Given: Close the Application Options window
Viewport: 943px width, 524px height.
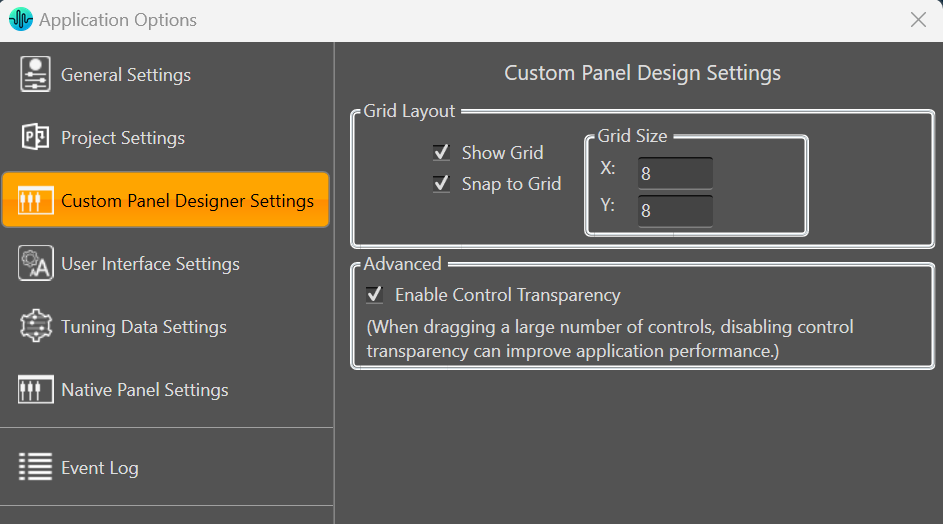Looking at the screenshot, I should tap(918, 20).
